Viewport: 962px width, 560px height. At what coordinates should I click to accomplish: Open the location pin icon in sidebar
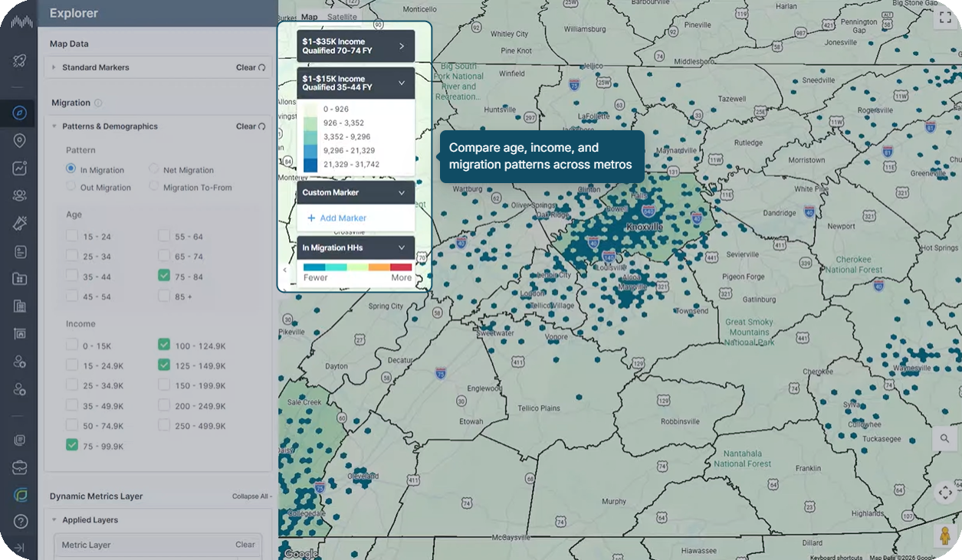coord(20,141)
